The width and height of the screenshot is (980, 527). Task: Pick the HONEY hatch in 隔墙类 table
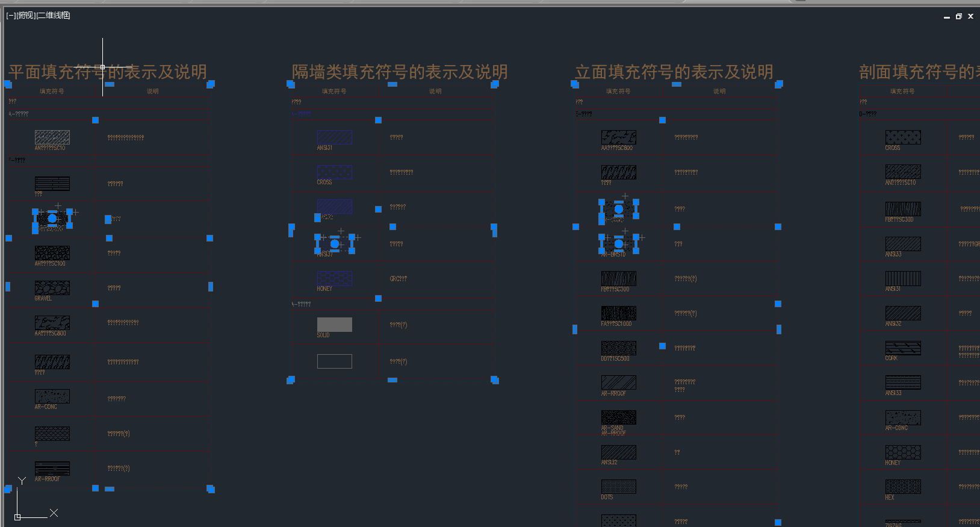[335, 278]
